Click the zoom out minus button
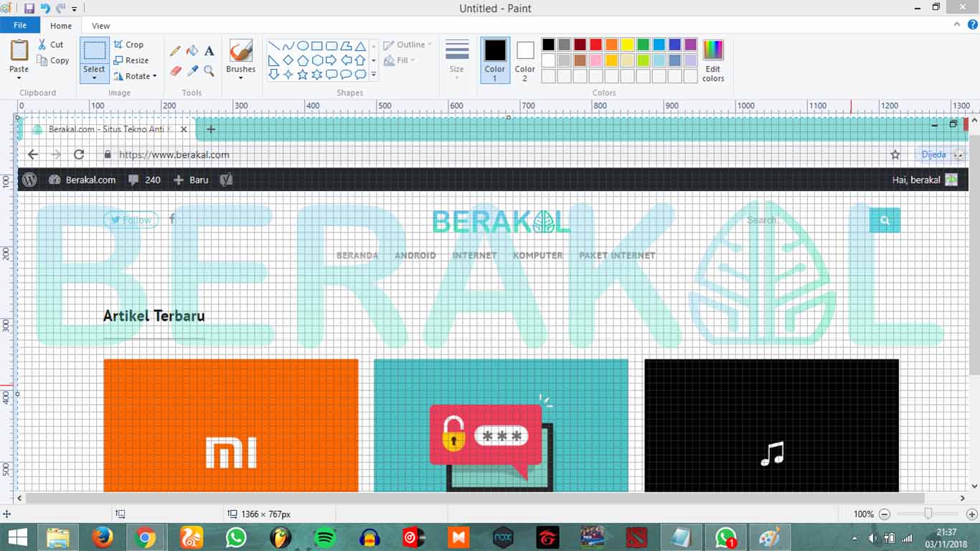This screenshot has width=980, height=551. point(885,514)
